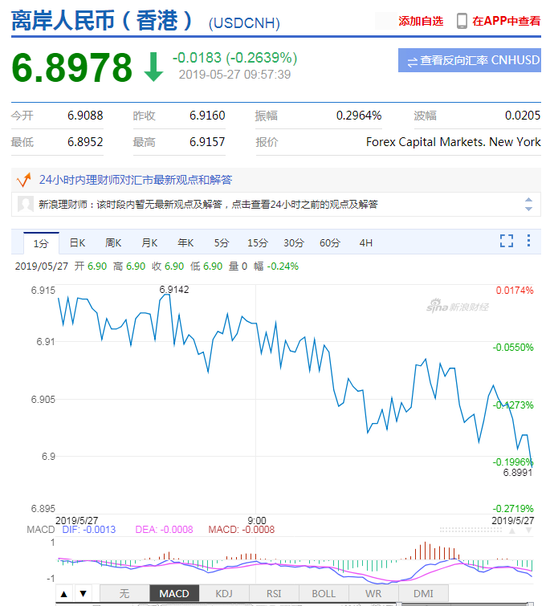This screenshot has height=606, width=550.
Task: Click the 离岸人民币（香港） title
Action: 102,20
